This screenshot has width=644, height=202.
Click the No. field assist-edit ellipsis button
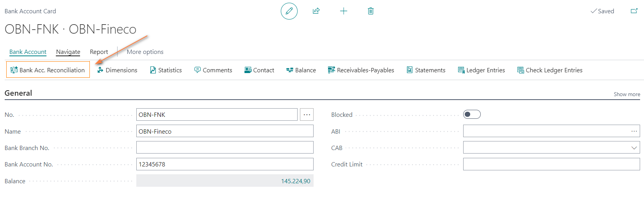pos(307,114)
